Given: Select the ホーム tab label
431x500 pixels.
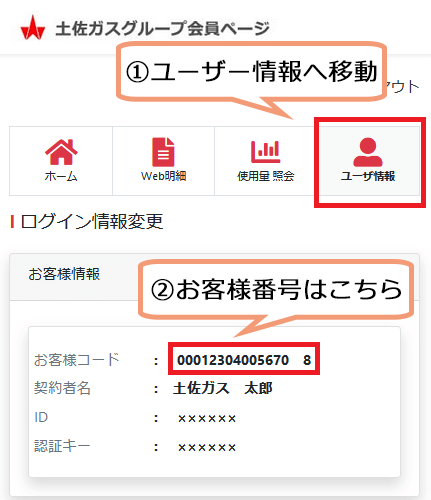Looking at the screenshot, I should (61, 176).
